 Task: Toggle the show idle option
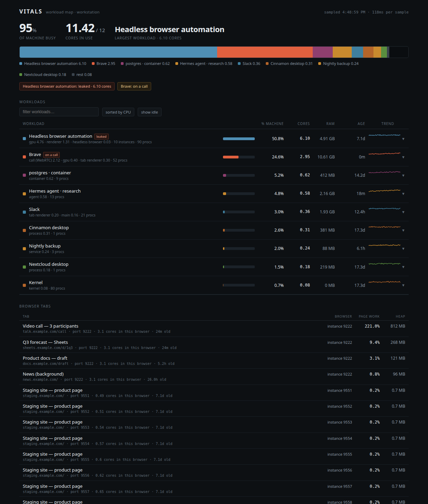149,112
